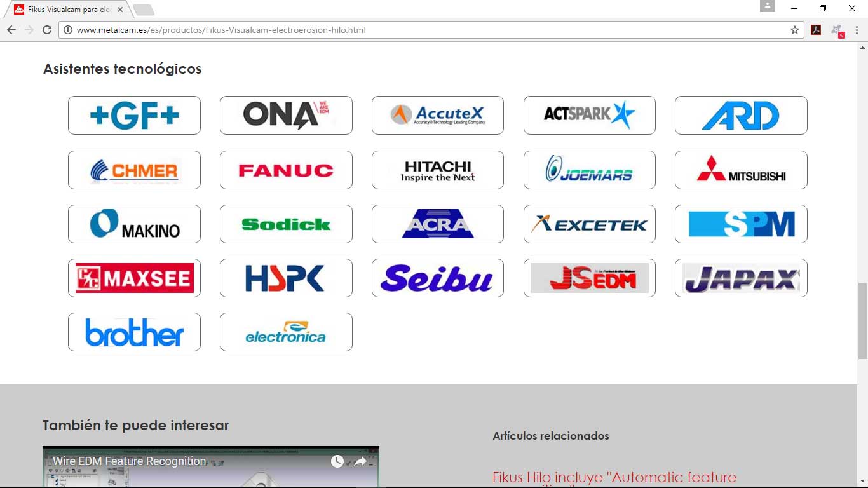Select the AccuteX logo card
Viewport: 868px width, 488px height.
coord(438,115)
